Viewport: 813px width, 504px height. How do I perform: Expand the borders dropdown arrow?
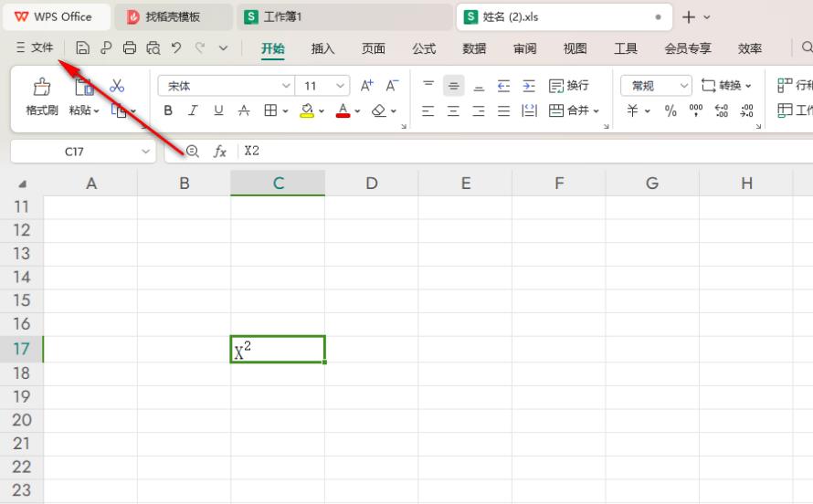tap(285, 110)
